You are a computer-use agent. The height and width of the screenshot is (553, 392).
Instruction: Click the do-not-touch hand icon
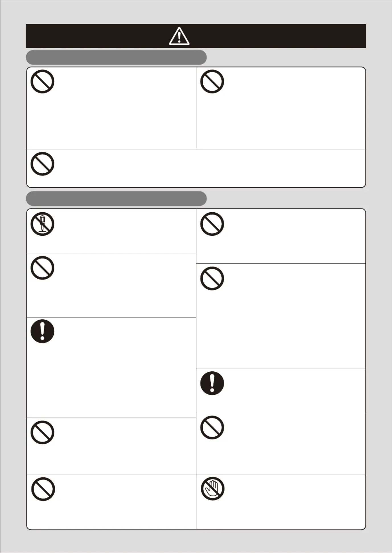212,489
